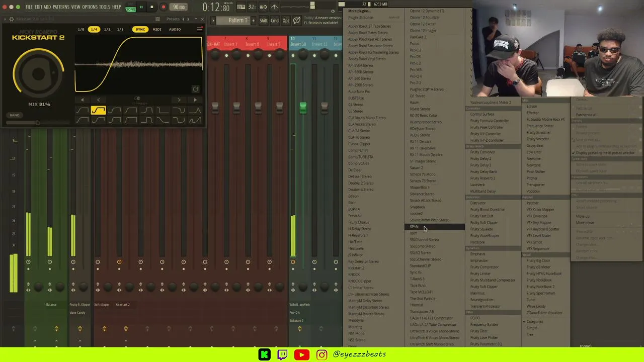644x362 pixels.
Task: Open the piano keyboard typing icon
Action: point(241,7)
